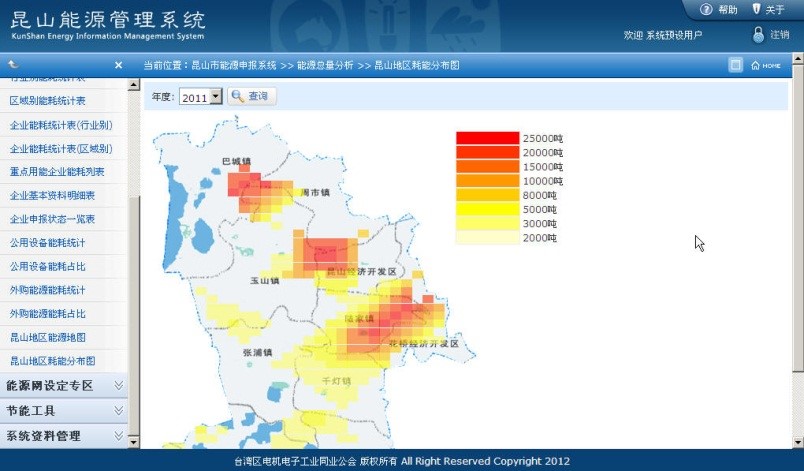Click the sidebar header arrow icon
Image resolution: width=804 pixels, height=471 pixels.
13,66
